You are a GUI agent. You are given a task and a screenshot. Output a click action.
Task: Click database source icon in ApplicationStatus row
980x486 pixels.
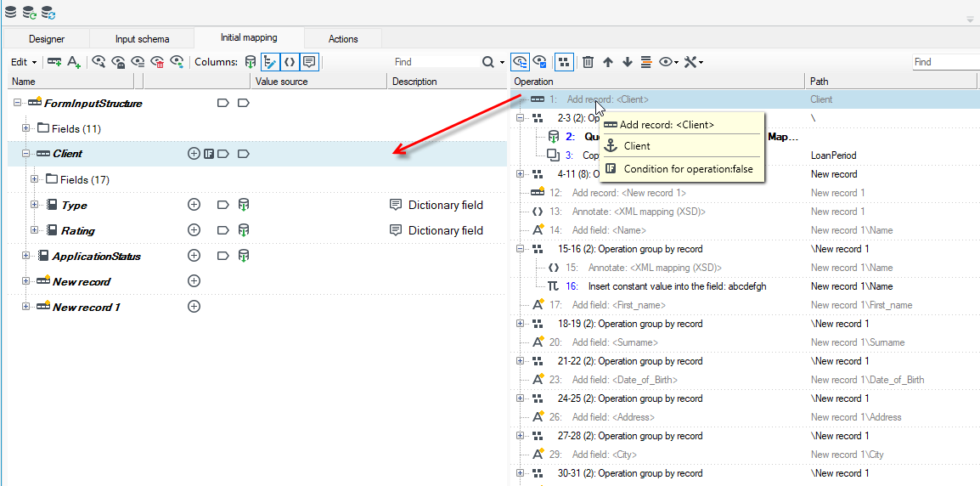point(244,256)
